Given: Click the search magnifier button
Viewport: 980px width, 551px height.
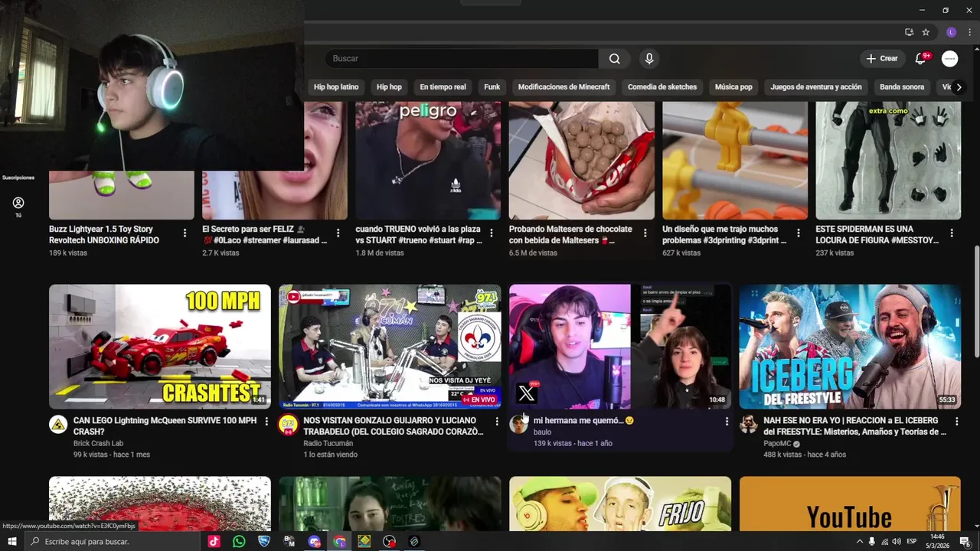Looking at the screenshot, I should (x=615, y=59).
